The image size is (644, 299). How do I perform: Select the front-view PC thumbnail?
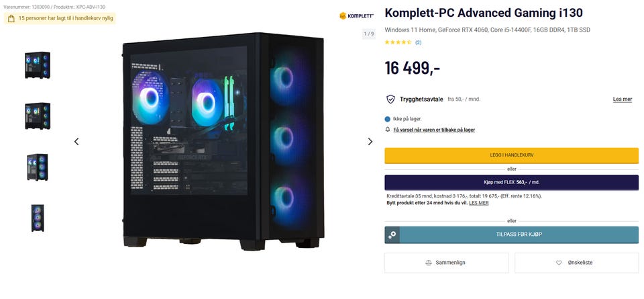[x=38, y=218]
